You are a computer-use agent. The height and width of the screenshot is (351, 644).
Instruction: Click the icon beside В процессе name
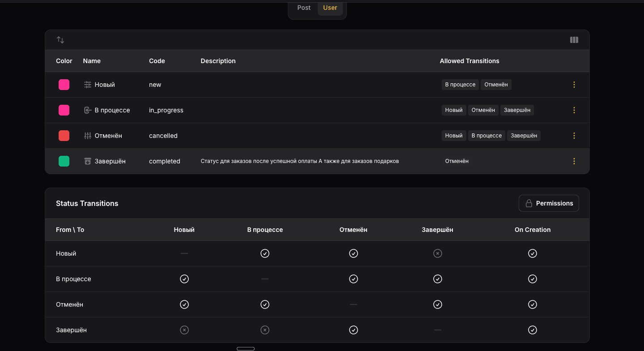[x=88, y=110]
